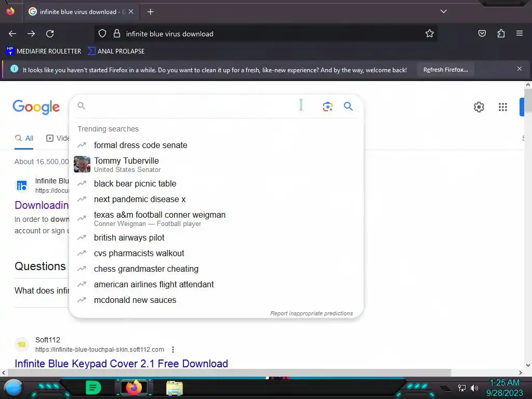The image size is (532, 399).
Task: Dismiss the Firefox refresh notification bar
Action: 520,69
